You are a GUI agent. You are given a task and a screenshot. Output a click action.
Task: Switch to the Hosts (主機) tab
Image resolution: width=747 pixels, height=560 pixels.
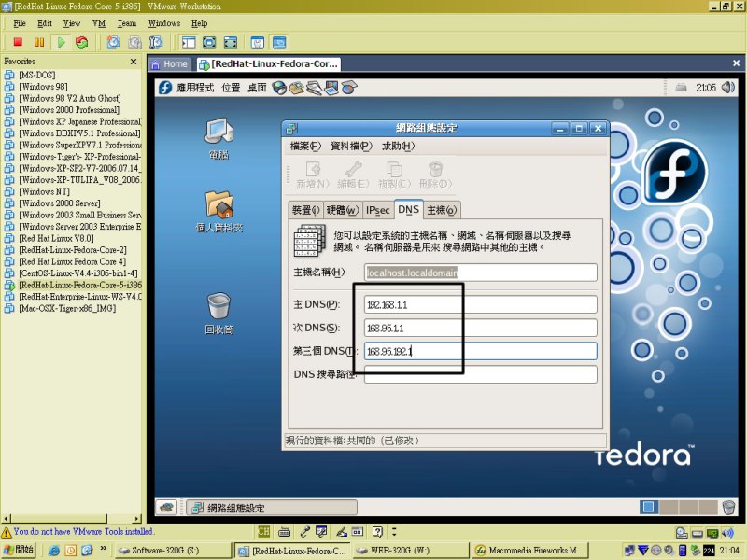coord(442,210)
